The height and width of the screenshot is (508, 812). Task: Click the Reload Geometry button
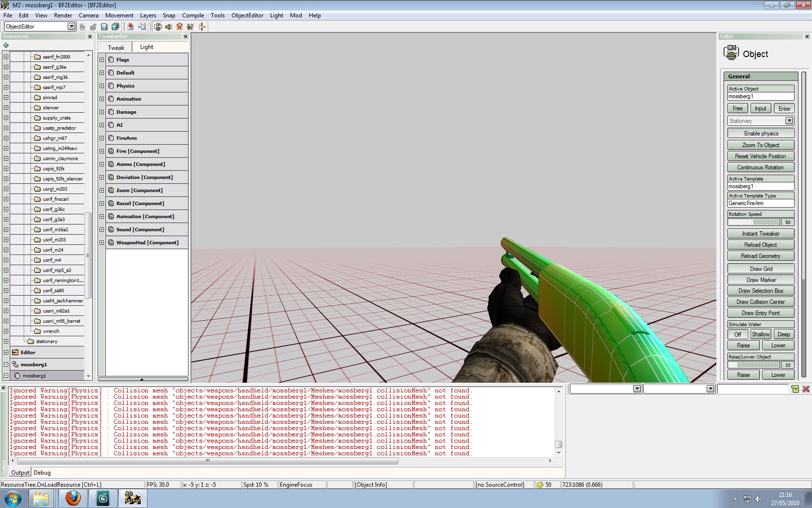pos(761,256)
